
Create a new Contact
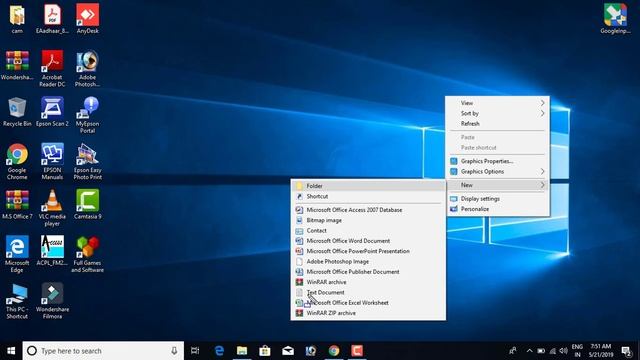368,230
